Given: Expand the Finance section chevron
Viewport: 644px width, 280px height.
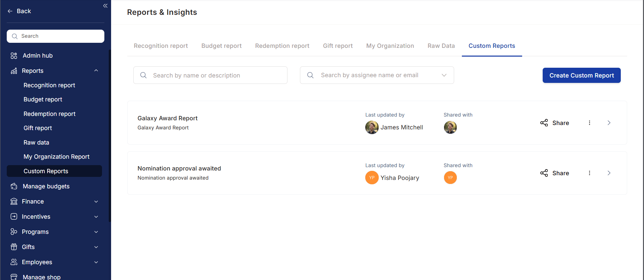Looking at the screenshot, I should pos(96,201).
